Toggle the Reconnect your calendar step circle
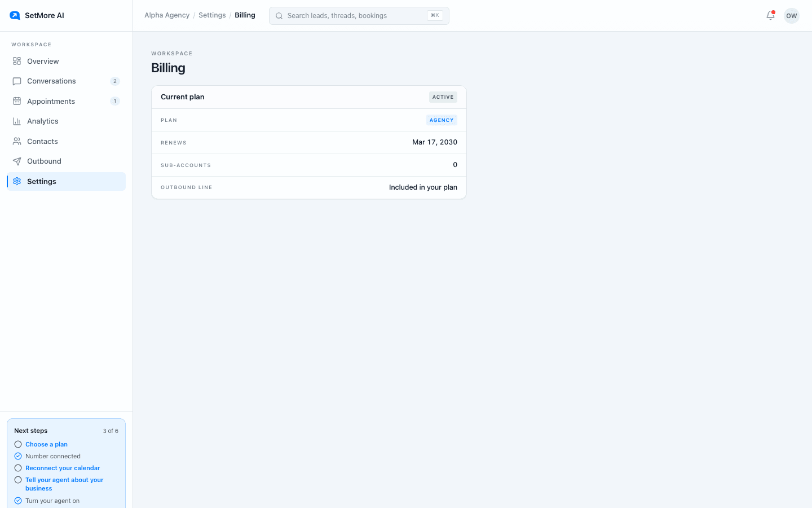The image size is (812, 508). click(x=18, y=468)
